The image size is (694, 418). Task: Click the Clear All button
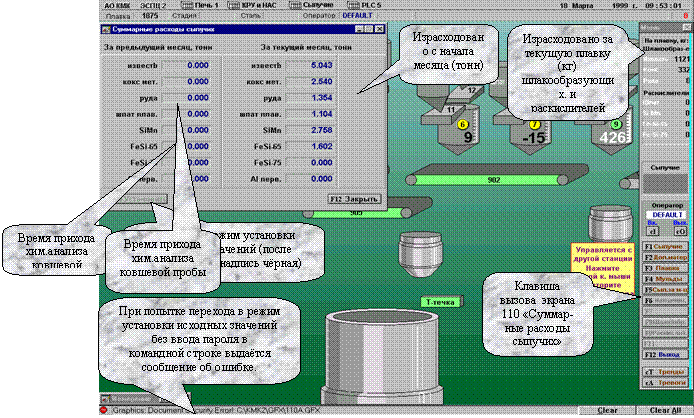[x=663, y=410]
